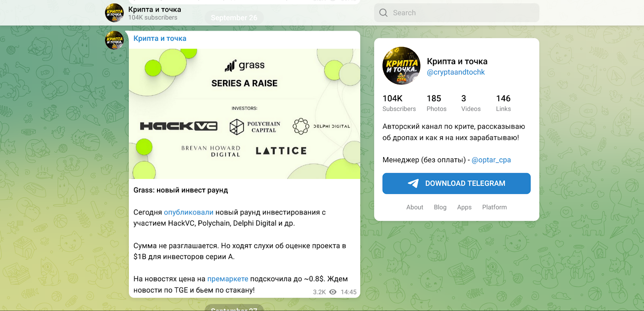Open the Blog footer link
The image size is (644, 311).
440,207
